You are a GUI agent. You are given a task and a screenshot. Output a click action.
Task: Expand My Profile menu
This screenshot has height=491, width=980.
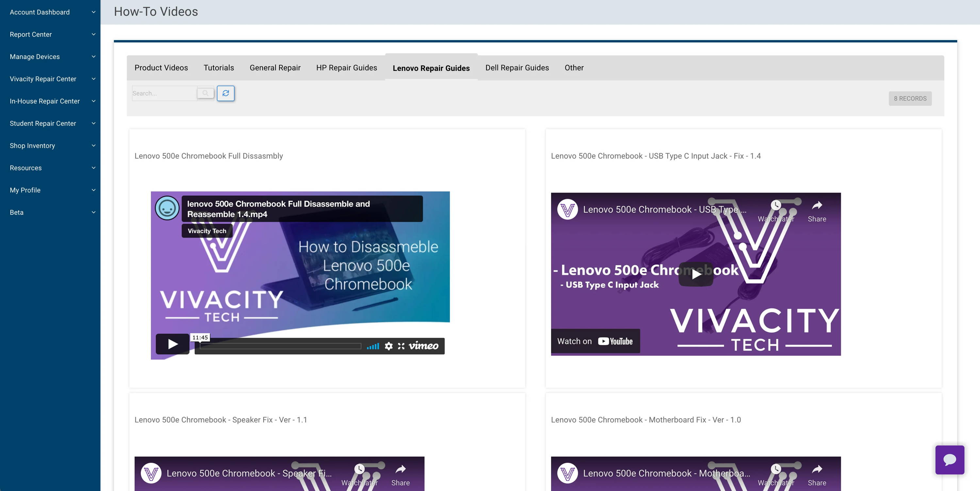pos(50,190)
